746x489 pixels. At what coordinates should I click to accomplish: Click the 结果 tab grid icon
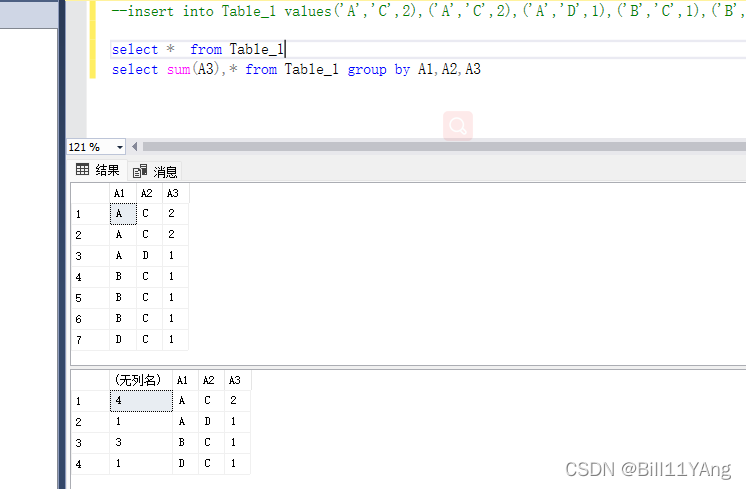click(82, 169)
